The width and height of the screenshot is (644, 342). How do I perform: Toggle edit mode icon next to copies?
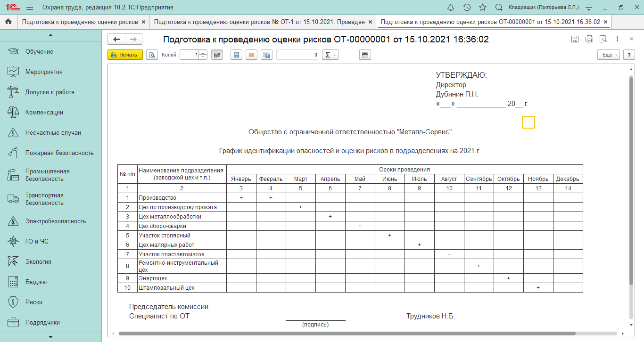pyautogui.click(x=217, y=55)
